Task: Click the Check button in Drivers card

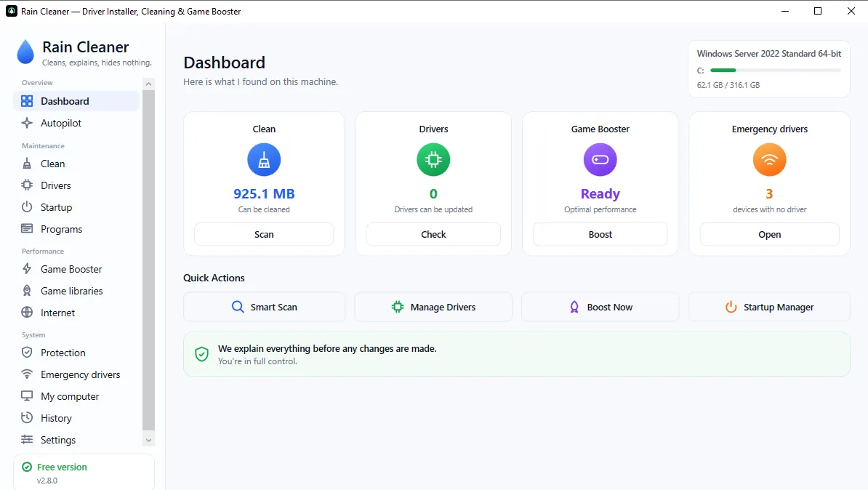Action: (x=433, y=234)
